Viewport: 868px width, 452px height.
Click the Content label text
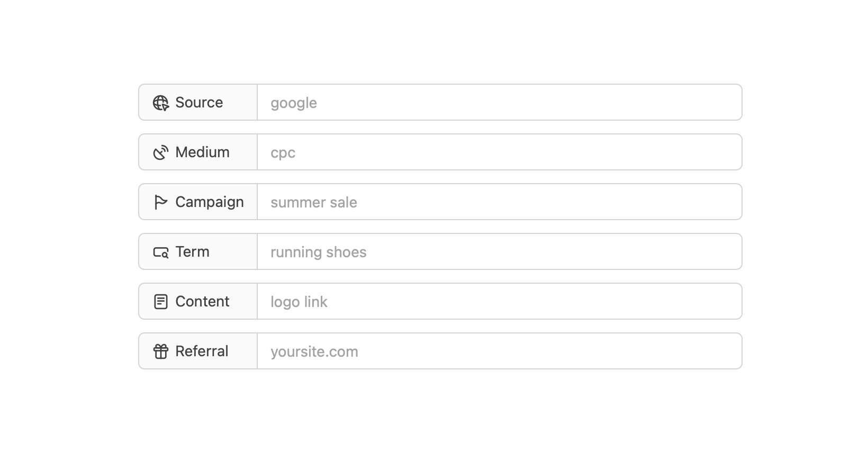(x=202, y=302)
